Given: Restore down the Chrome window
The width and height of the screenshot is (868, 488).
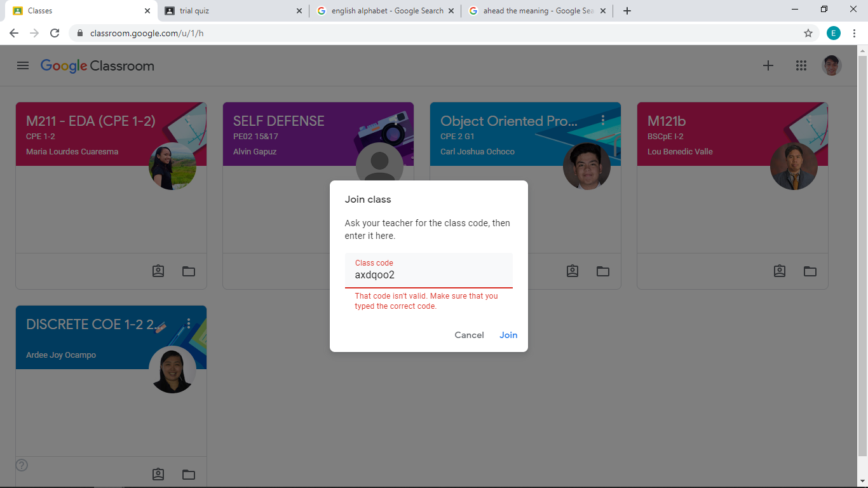Looking at the screenshot, I should coord(824,10).
